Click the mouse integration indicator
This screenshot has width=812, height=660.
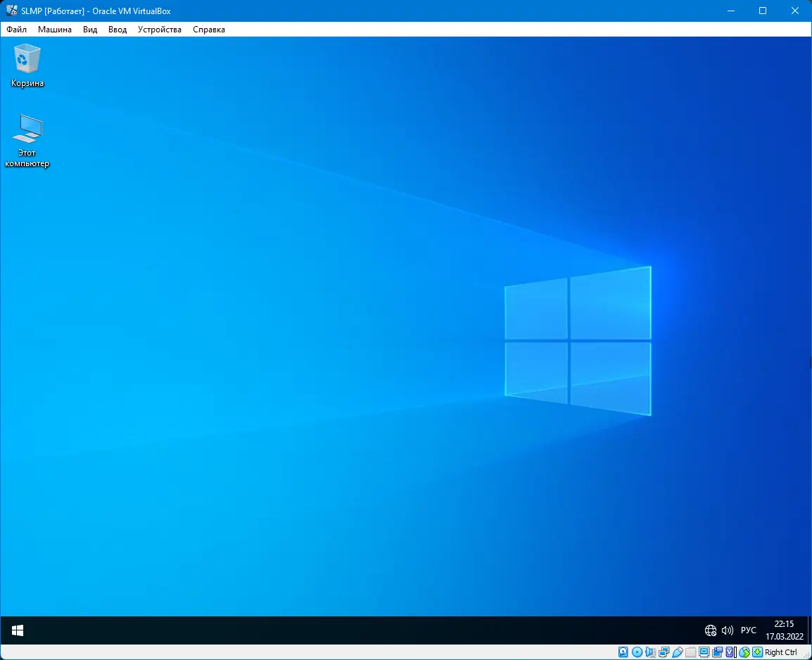click(744, 652)
